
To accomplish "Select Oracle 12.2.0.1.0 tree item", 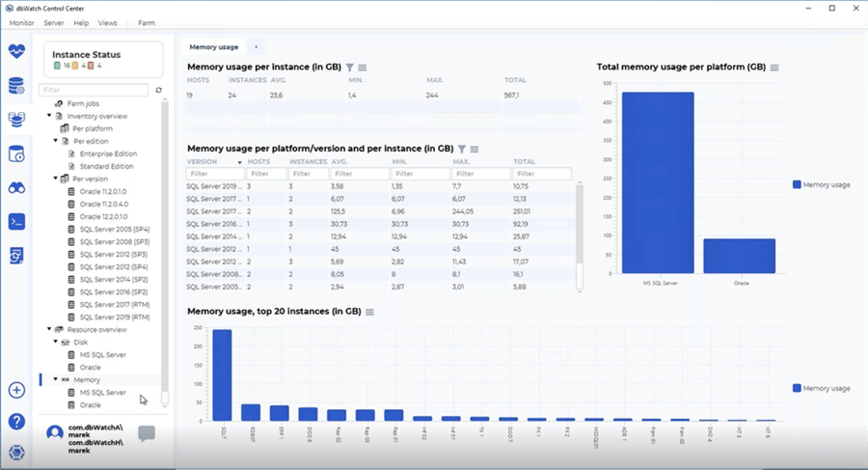I will (103, 217).
